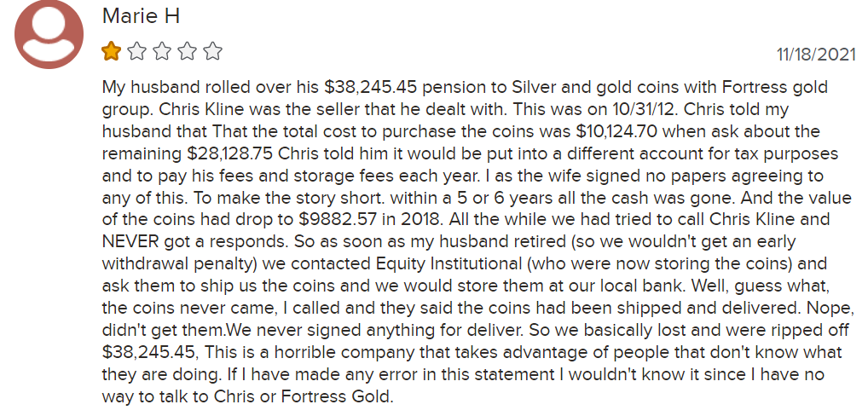The image size is (868, 416).
Task: Click the review date 11/18/2021
Action: tap(816, 55)
